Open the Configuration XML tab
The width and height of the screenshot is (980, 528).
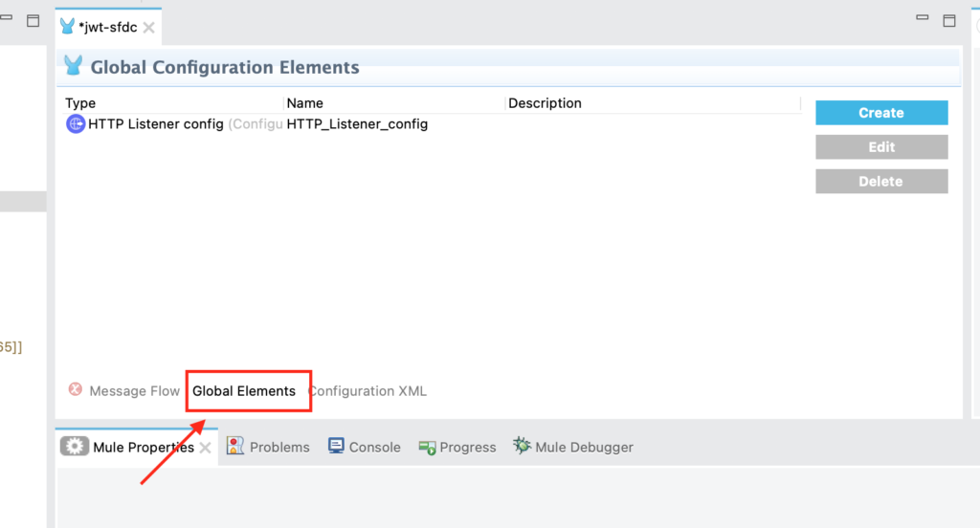click(368, 391)
